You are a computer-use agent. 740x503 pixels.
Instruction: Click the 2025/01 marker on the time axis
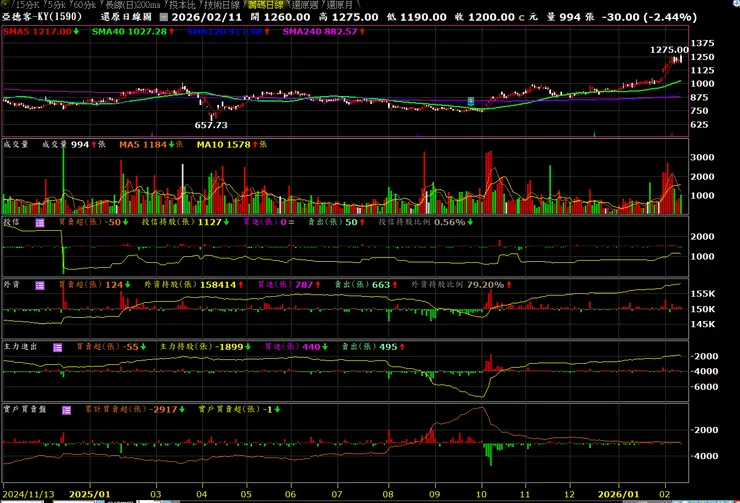(90, 495)
